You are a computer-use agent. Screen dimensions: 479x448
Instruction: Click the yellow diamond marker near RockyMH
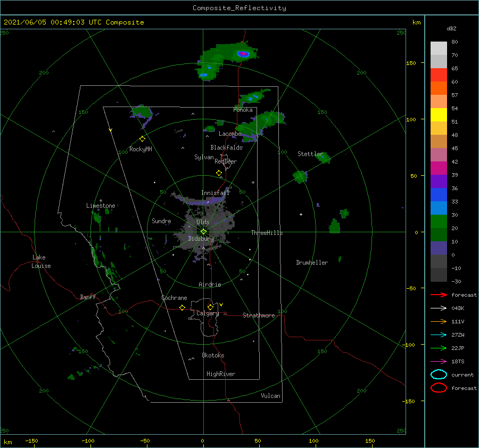pyautogui.click(x=142, y=139)
